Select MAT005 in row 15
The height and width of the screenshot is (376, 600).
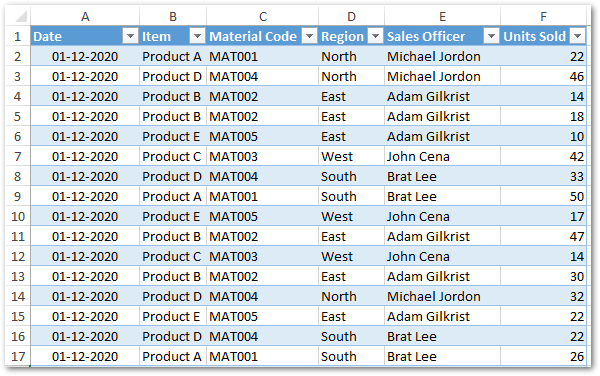[x=262, y=316]
